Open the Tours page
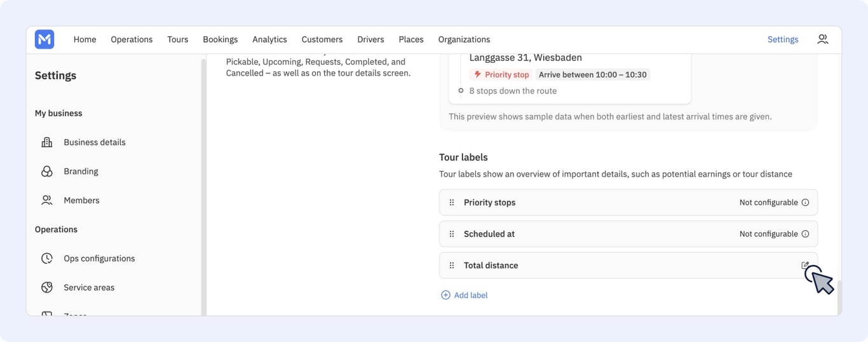Screen dimensions: 868x342 178,39
